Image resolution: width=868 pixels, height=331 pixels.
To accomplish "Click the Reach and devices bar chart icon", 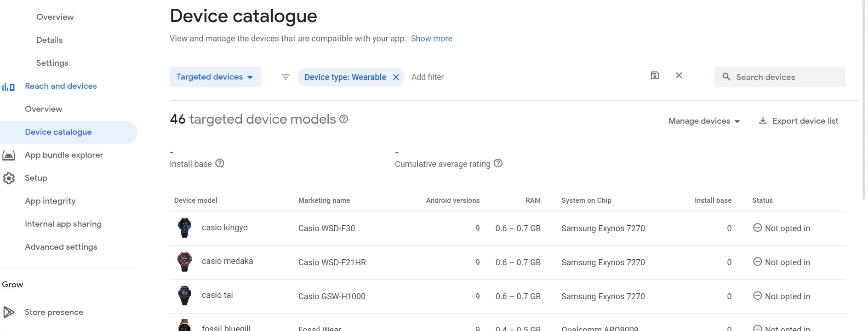I will coord(8,86).
